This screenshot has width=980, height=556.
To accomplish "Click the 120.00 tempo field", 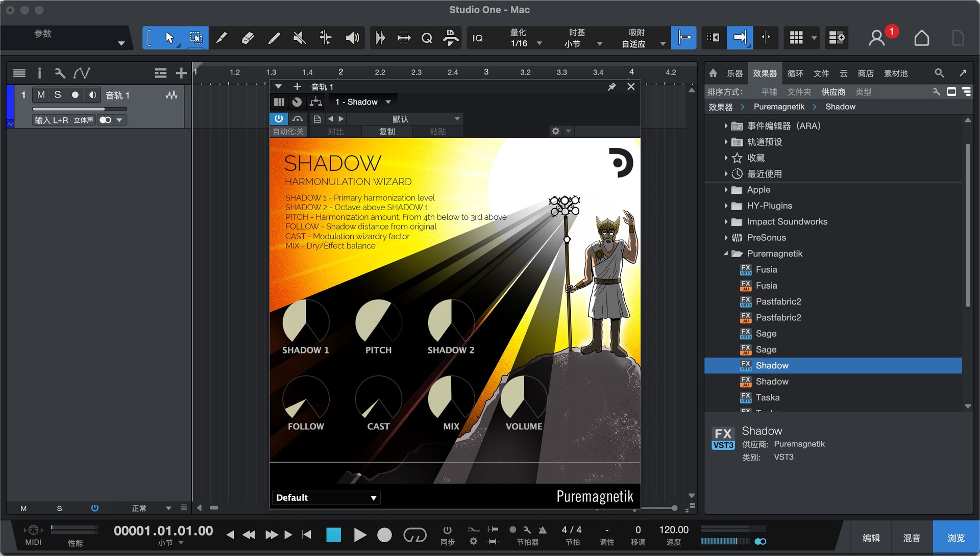I will pyautogui.click(x=674, y=530).
